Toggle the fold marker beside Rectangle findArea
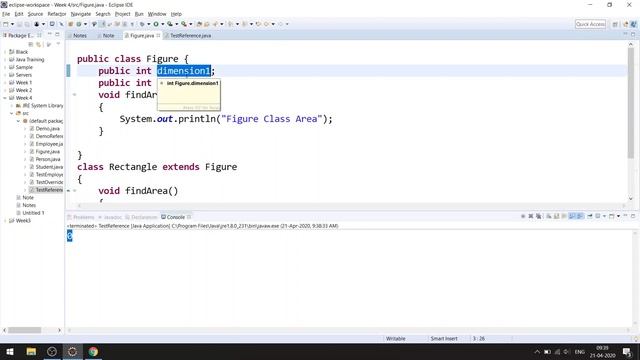 point(74,191)
